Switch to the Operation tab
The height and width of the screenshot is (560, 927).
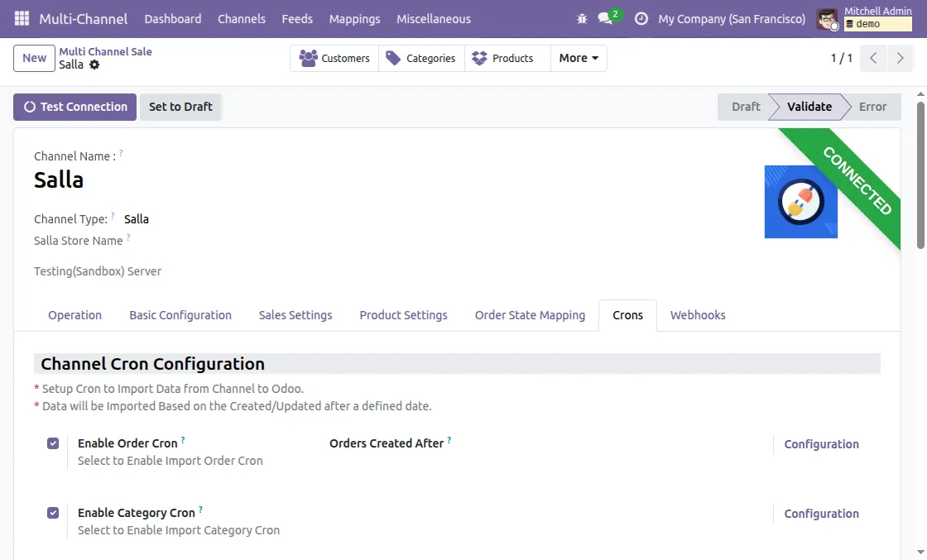[75, 315]
